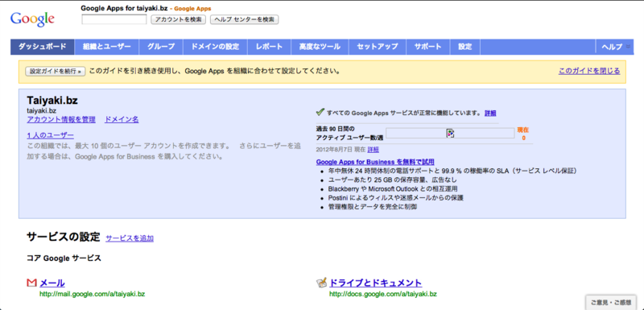Click the green checkmark status icon

[x=320, y=112]
